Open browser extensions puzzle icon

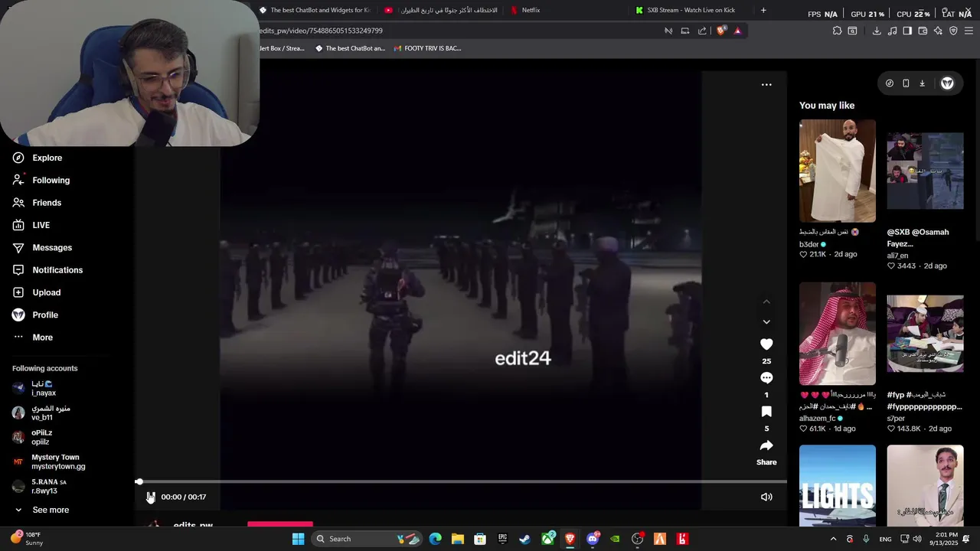point(837,31)
